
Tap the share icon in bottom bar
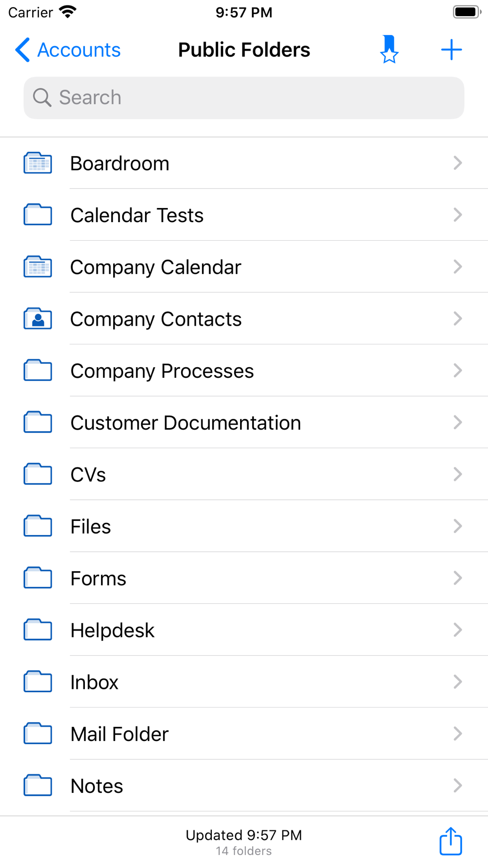coord(450,841)
